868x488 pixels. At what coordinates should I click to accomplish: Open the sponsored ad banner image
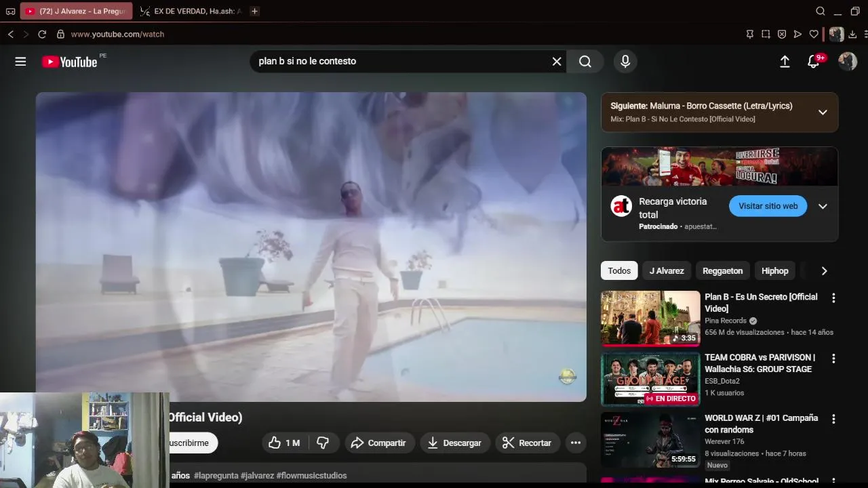click(719, 167)
